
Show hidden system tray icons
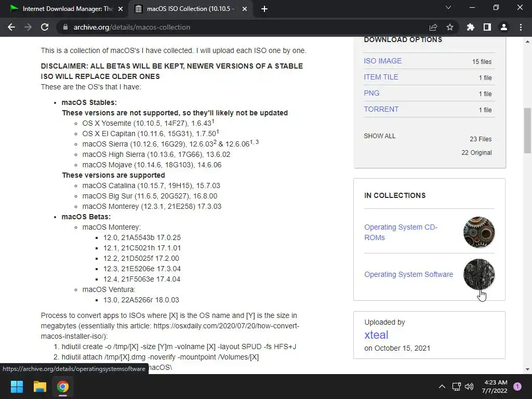point(442,387)
